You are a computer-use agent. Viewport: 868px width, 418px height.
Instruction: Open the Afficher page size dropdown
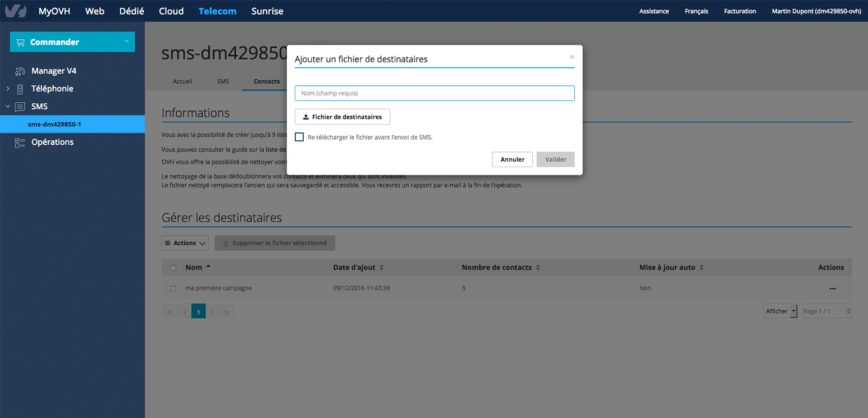pyautogui.click(x=780, y=311)
